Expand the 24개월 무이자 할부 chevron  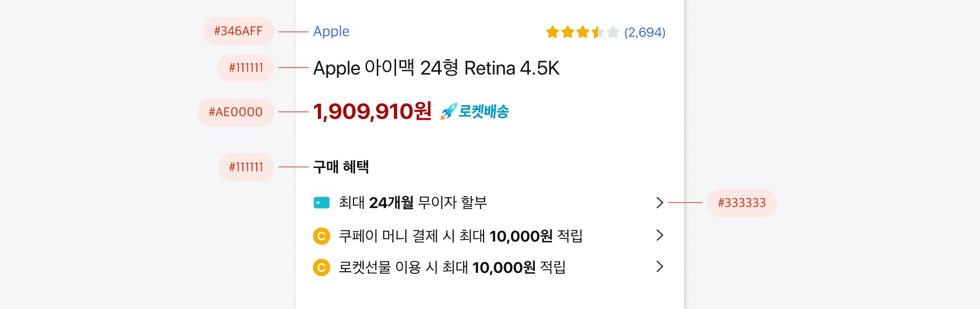[x=659, y=203]
